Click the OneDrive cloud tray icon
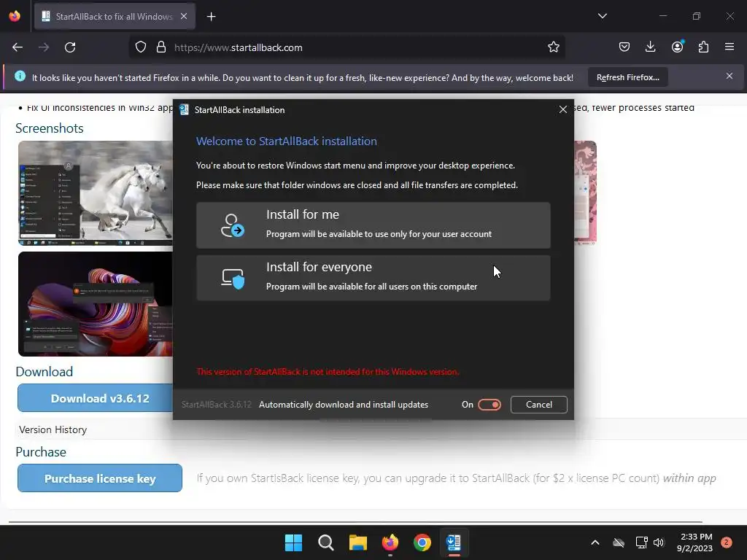Screen dimensions: 747x560 [619, 542]
